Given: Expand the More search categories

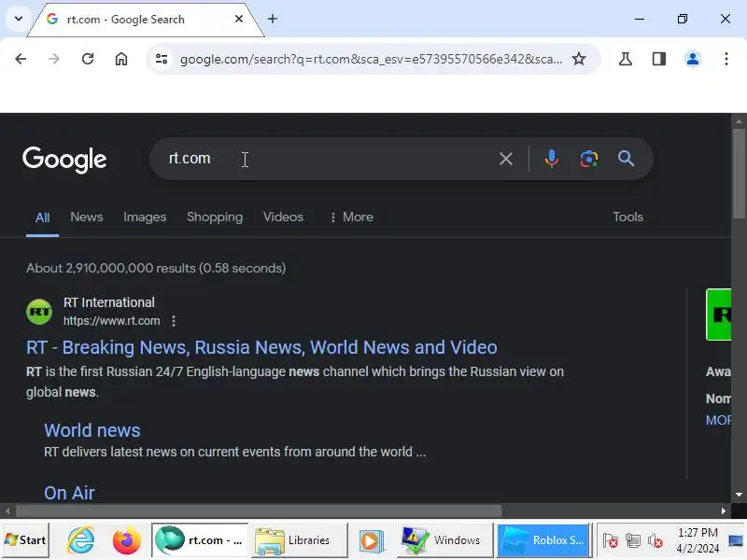Looking at the screenshot, I should 352,217.
